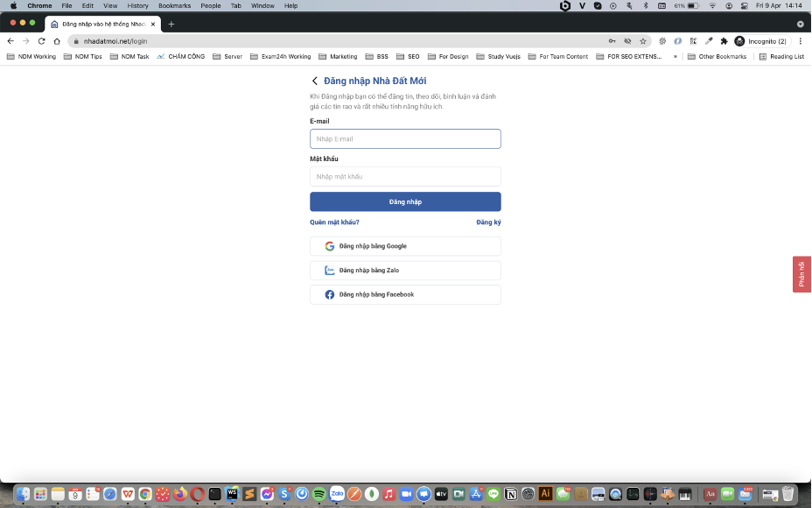This screenshot has width=812, height=508.
Task: Close the Đăng nhập vào hệ thống tab
Action: (153, 25)
